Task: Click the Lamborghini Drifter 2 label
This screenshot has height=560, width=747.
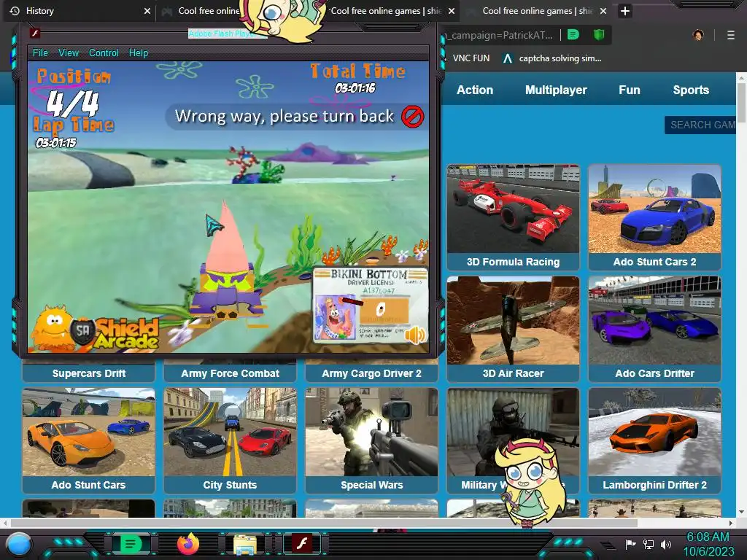Action: click(654, 485)
